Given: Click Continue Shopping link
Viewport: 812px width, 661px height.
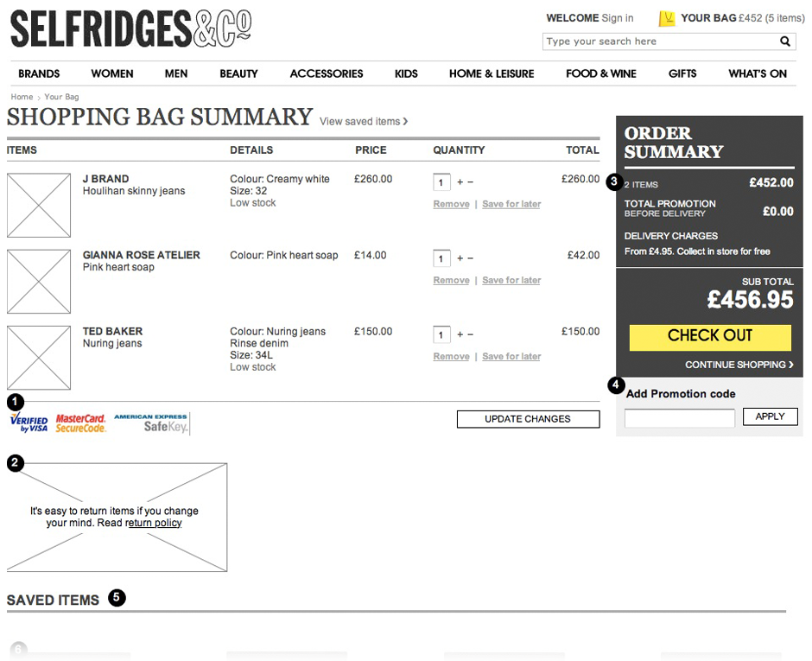Looking at the screenshot, I should (739, 365).
